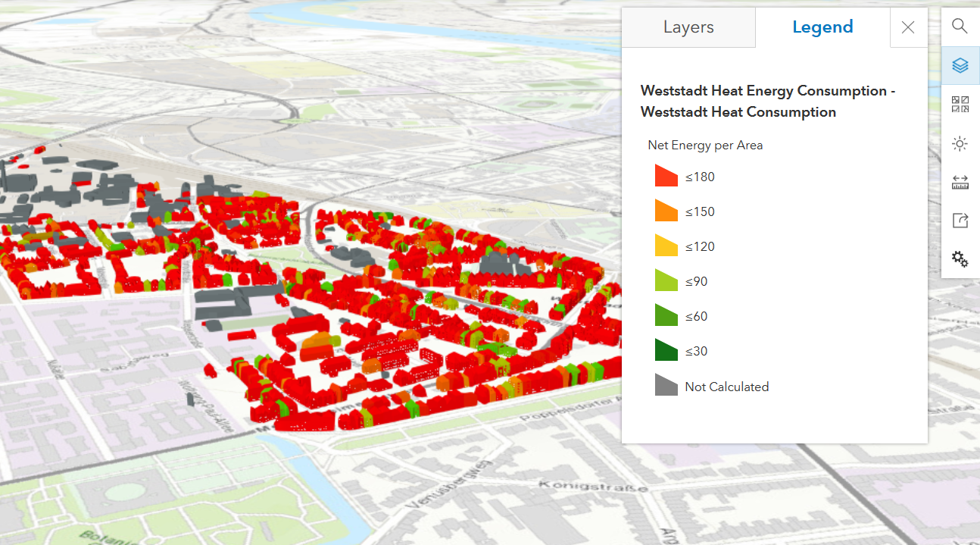The height and width of the screenshot is (545, 980).
Task: Open the settings gears icon
Action: point(960,259)
